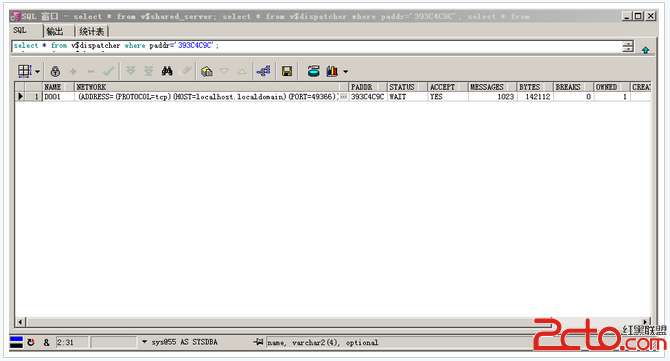Sort by the ACCEPT column header
This screenshot has width=670, height=361.
point(448,87)
